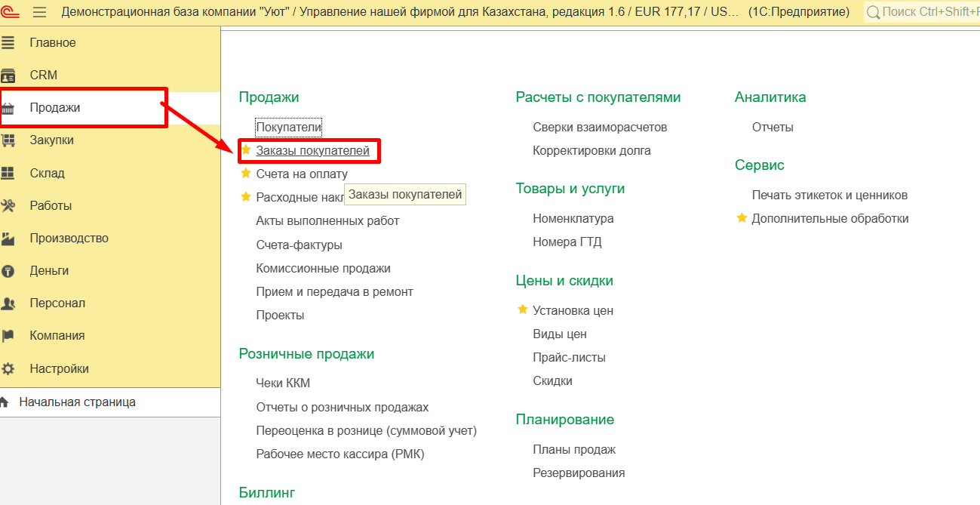980x505 pixels.
Task: Click the Деньги coin icon
Action: point(8,271)
